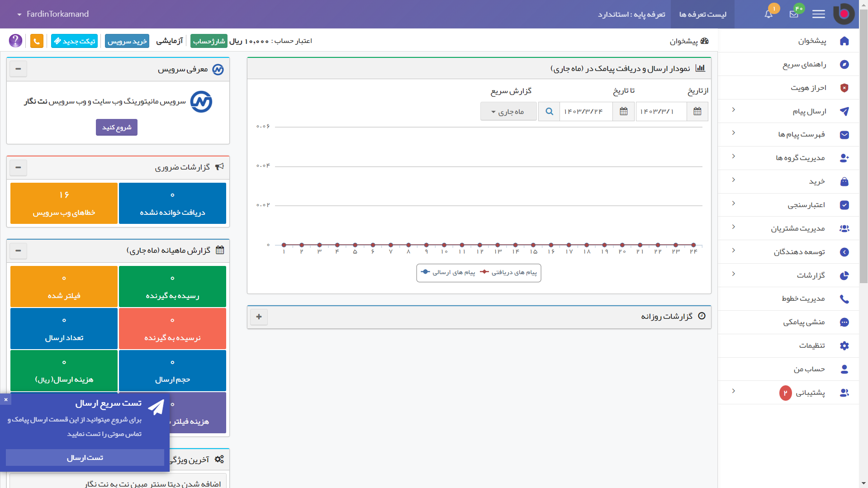Click the green charge account button
Image resolution: width=868 pixels, height=488 pixels.
coord(209,41)
